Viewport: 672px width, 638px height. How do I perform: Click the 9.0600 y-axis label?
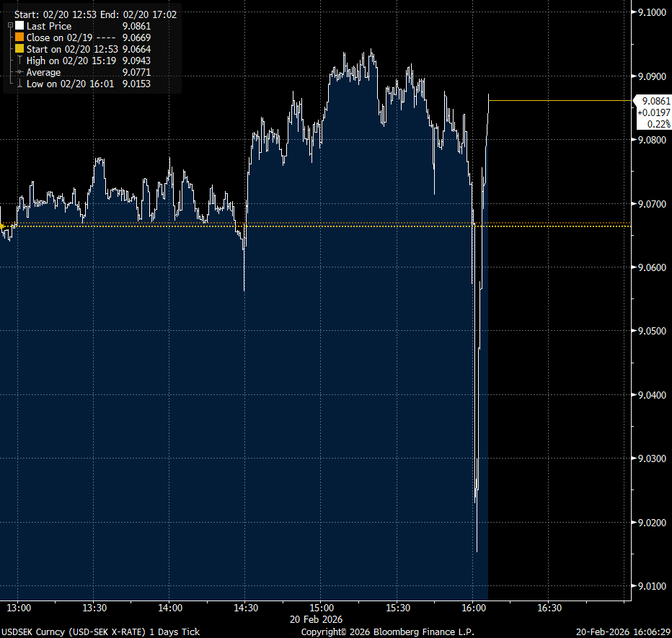(652, 267)
